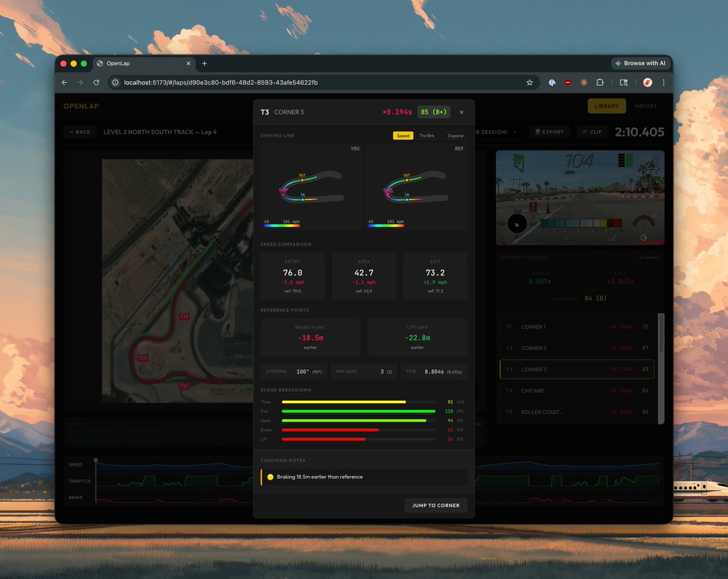Screen dimensions: 728x579
Task: Select T2 Corner 2 row
Action: [x=576, y=348]
